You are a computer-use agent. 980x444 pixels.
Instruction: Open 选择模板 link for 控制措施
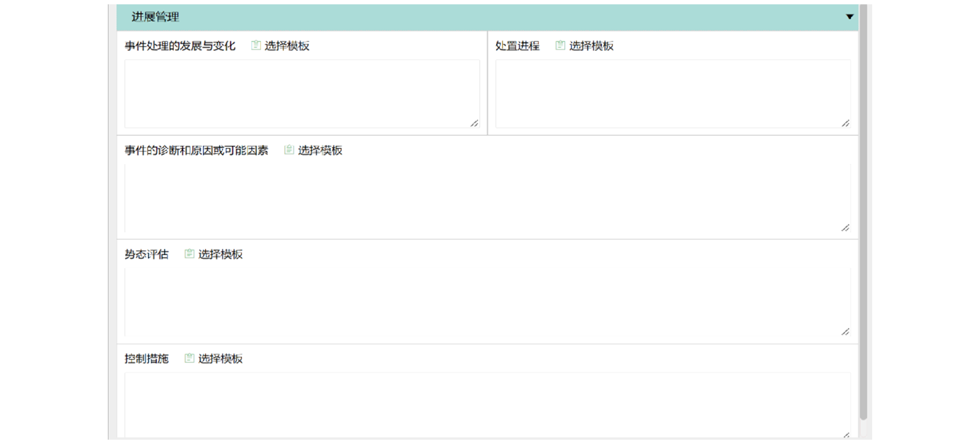point(220,359)
